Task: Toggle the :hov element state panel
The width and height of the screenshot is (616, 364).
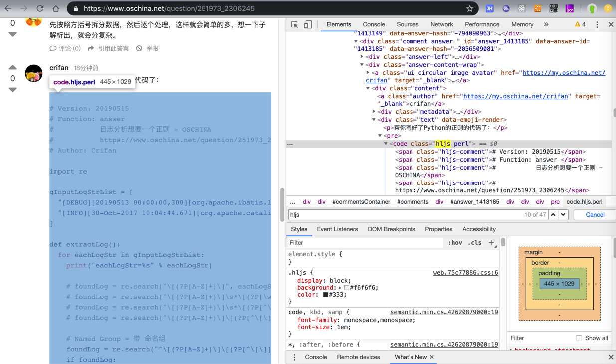Action: click(455, 243)
